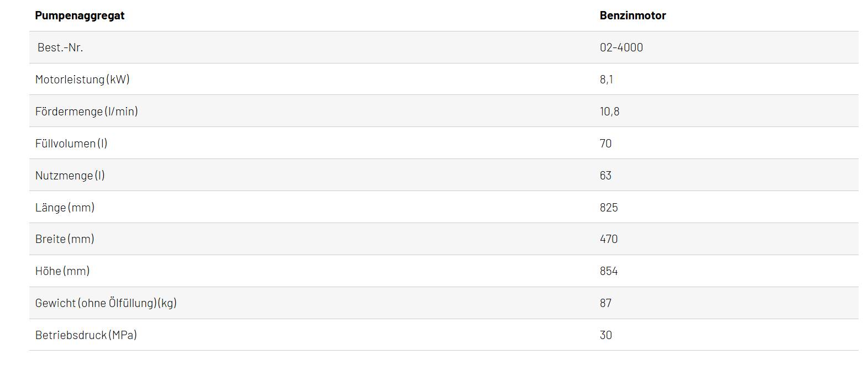Image resolution: width=868 pixels, height=365 pixels.
Task: Select the Best.-Nr. row label
Action: [x=60, y=47]
